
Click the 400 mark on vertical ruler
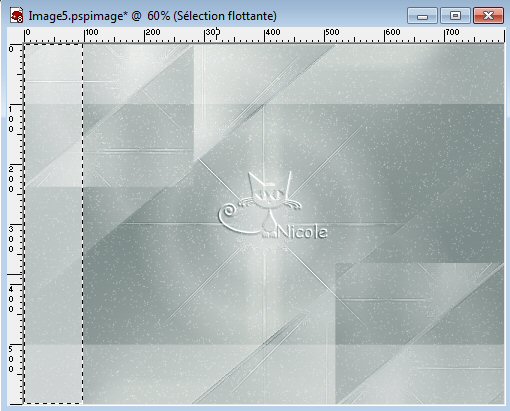(11, 299)
